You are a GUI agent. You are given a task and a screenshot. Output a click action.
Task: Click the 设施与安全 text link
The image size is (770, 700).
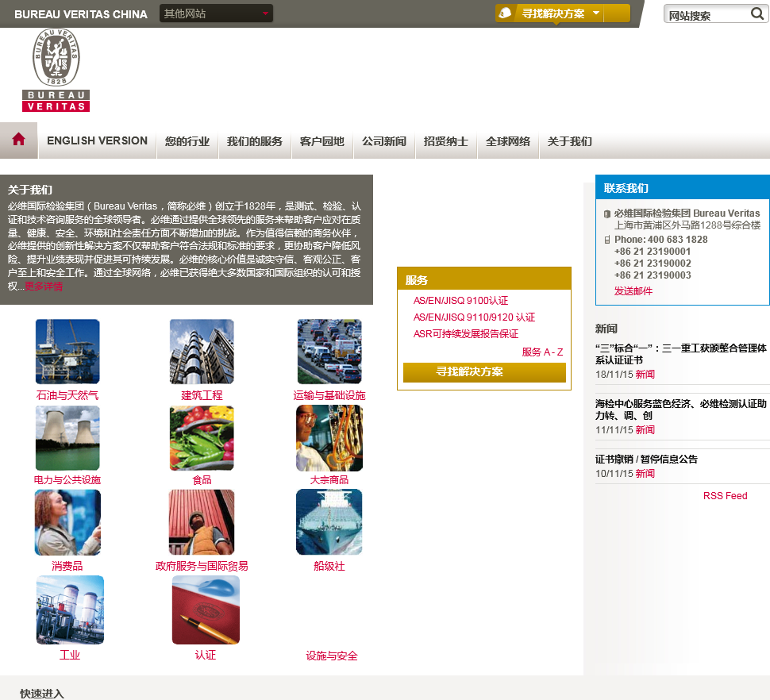[332, 656]
